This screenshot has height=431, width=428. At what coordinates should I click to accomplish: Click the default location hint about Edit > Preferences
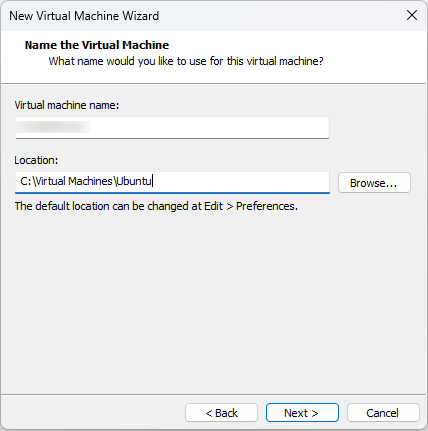pyautogui.click(x=156, y=206)
